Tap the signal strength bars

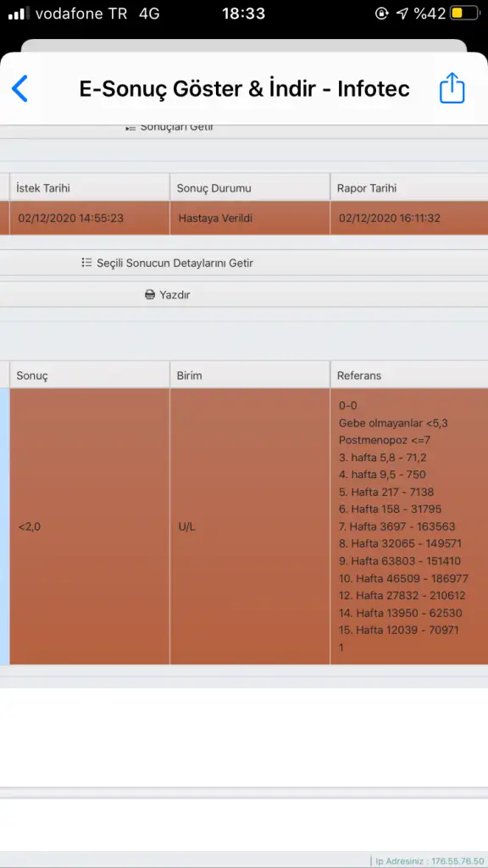click(19, 14)
